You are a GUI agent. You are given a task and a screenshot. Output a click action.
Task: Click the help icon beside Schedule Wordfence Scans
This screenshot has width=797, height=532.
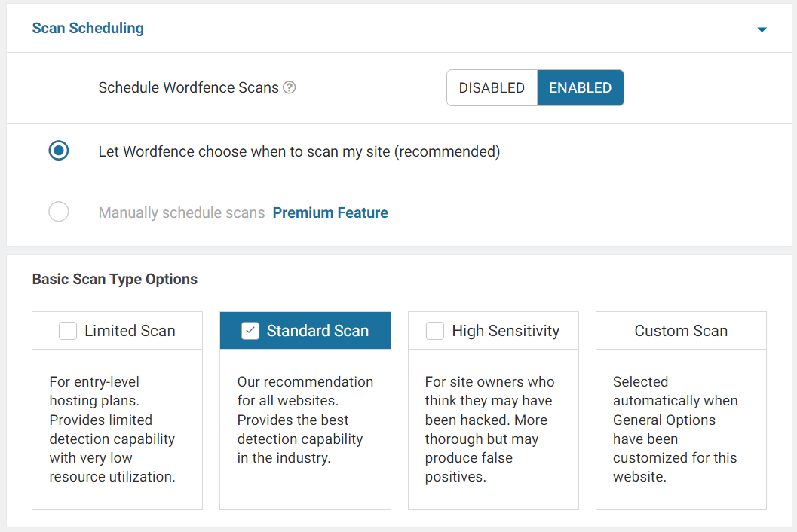[289, 88]
